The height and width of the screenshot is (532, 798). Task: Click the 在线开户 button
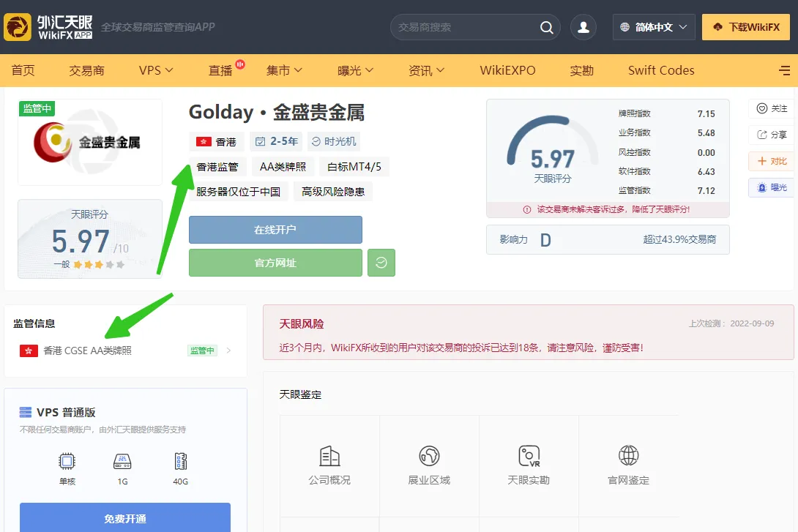click(x=275, y=230)
